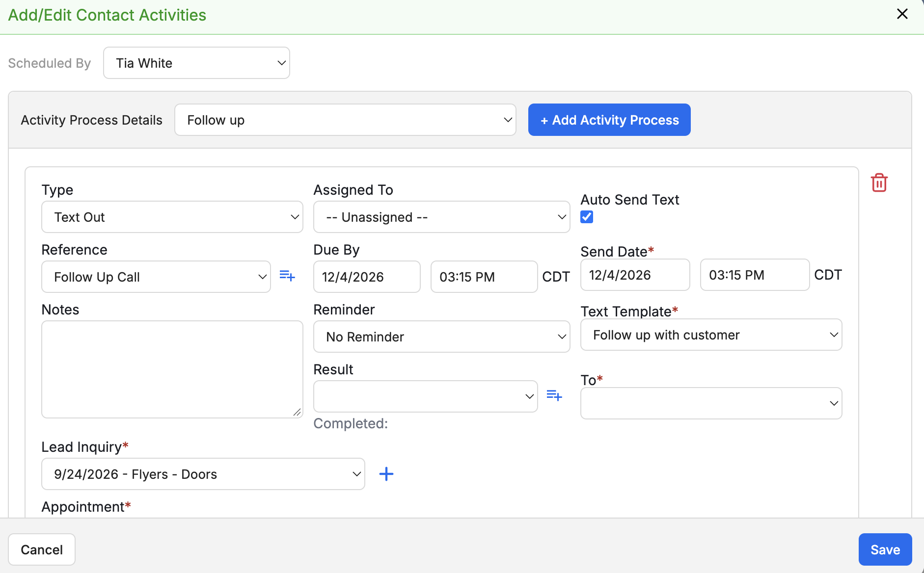Add a new Lead Inquiry with the plus icon

pos(386,474)
